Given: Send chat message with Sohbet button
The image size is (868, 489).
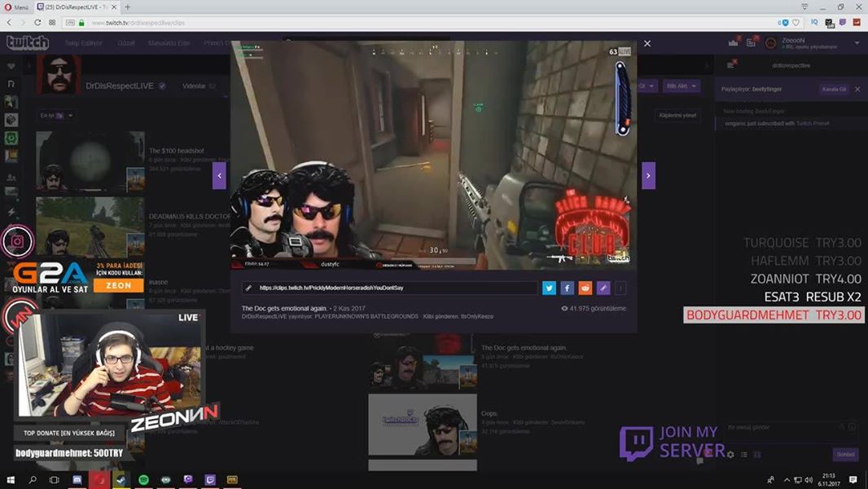Looking at the screenshot, I should click(x=845, y=454).
